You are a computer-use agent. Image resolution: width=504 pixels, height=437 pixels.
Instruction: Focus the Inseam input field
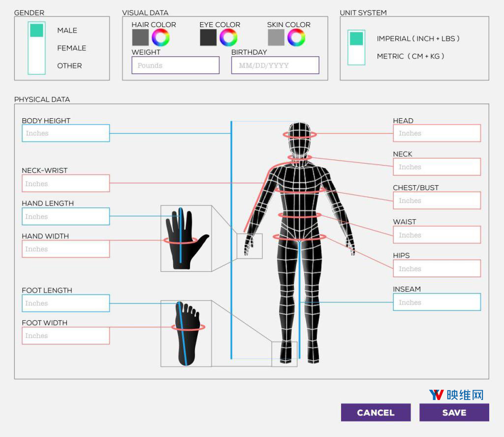point(437,302)
